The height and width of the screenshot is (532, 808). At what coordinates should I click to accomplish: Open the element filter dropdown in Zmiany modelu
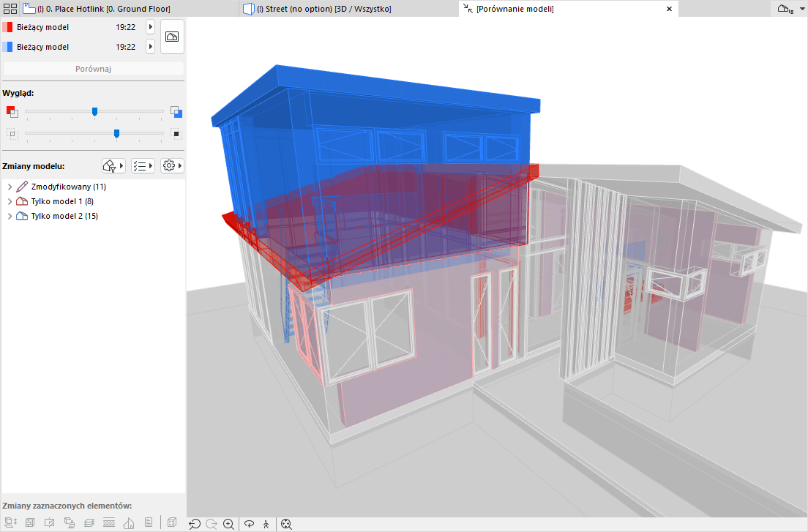click(x=113, y=166)
